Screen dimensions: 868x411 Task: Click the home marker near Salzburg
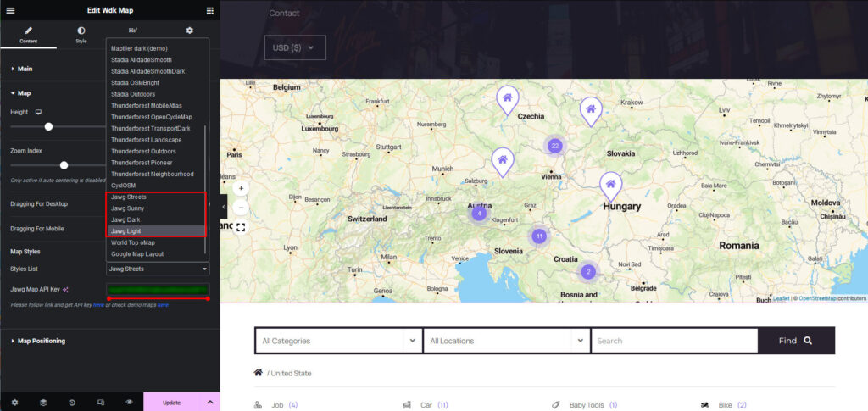tap(502, 162)
